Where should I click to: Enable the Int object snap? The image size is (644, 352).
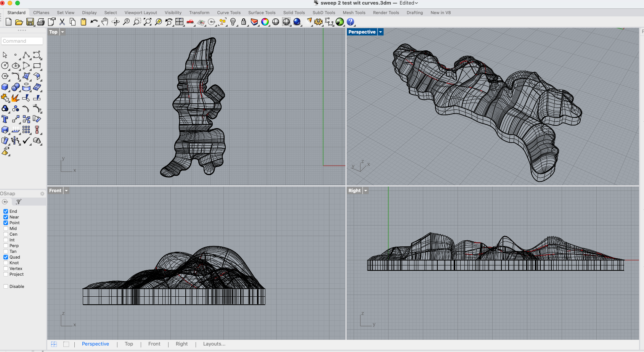(x=6, y=240)
